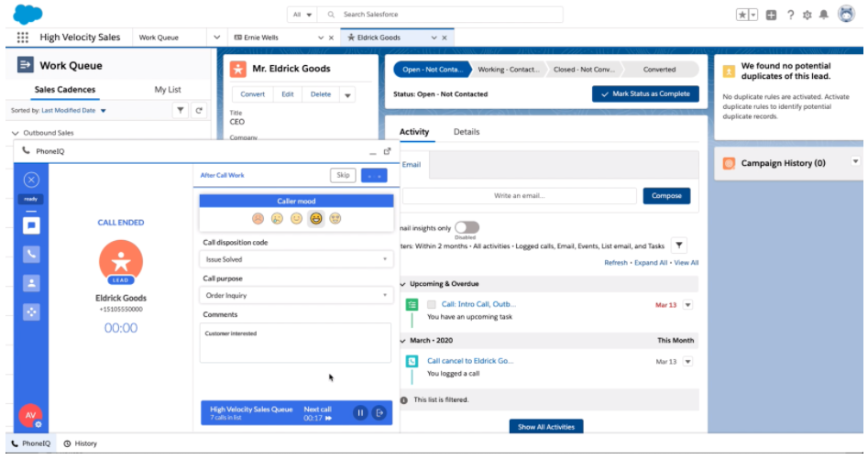Close the Ernie Wells tab
The height and width of the screenshot is (459, 868).
(331, 38)
